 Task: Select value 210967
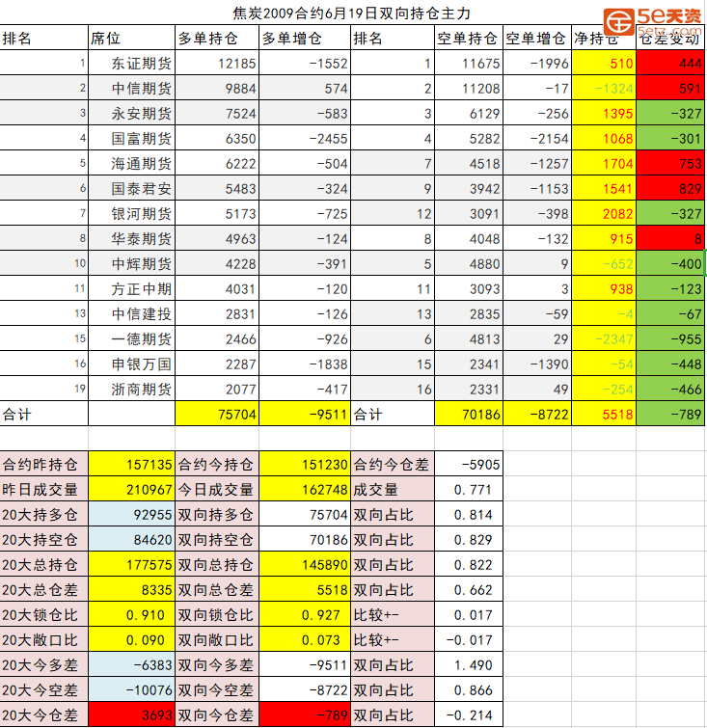pyautogui.click(x=131, y=489)
